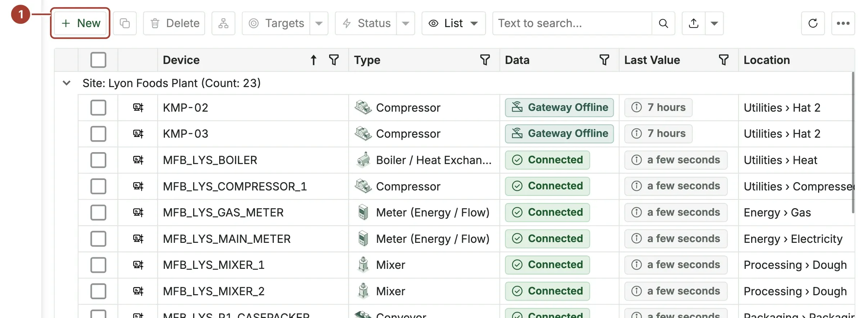Open the Targets dropdown arrow
Screen dimensions: 868x318
319,23
